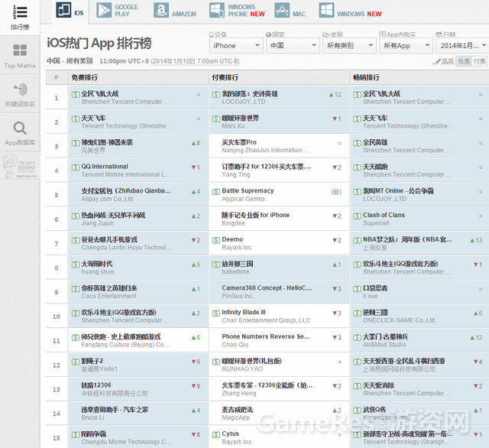Open Camera360 Concept app link
This screenshot has width=489, height=448.
[x=267, y=288]
